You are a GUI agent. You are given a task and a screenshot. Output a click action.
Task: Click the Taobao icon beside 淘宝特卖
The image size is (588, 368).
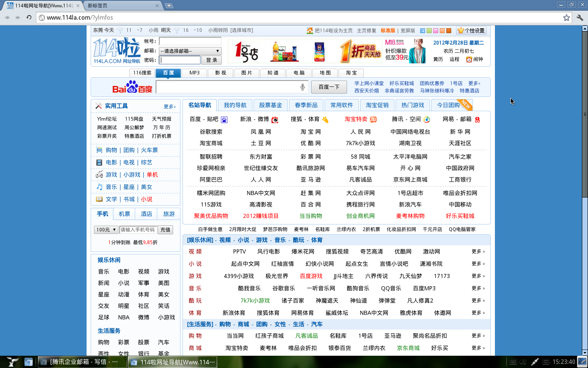click(x=373, y=119)
